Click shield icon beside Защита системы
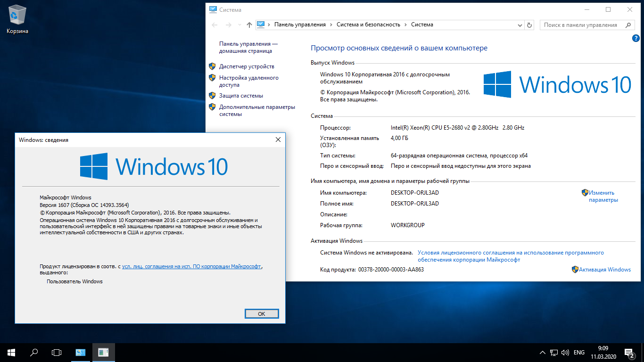Screen dimensions: 644x362 tap(212, 96)
